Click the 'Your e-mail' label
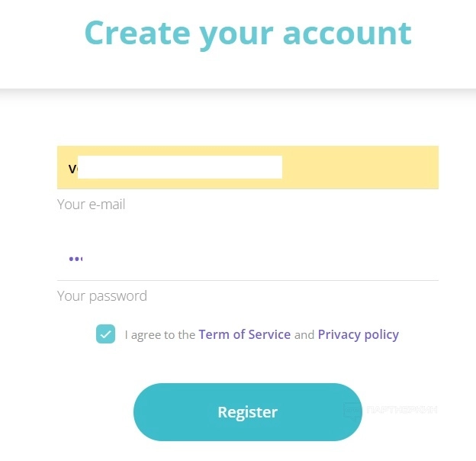The width and height of the screenshot is (476, 461). 91,205
